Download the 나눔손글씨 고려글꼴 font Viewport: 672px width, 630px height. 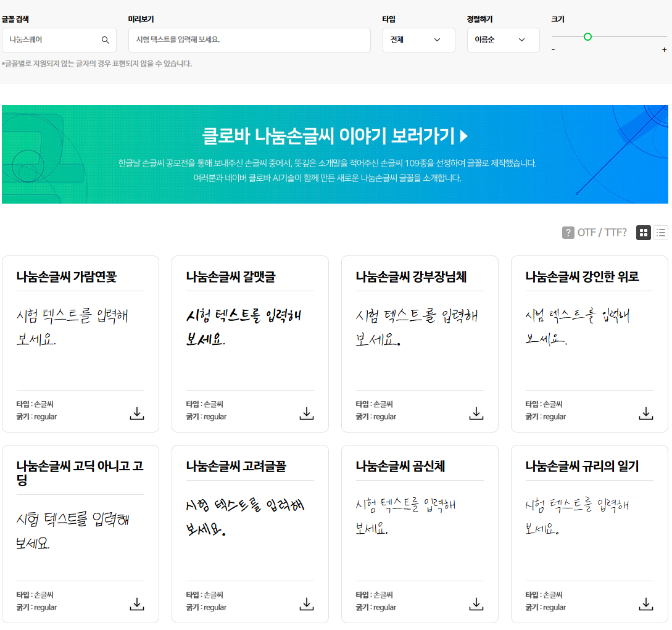pyautogui.click(x=306, y=604)
